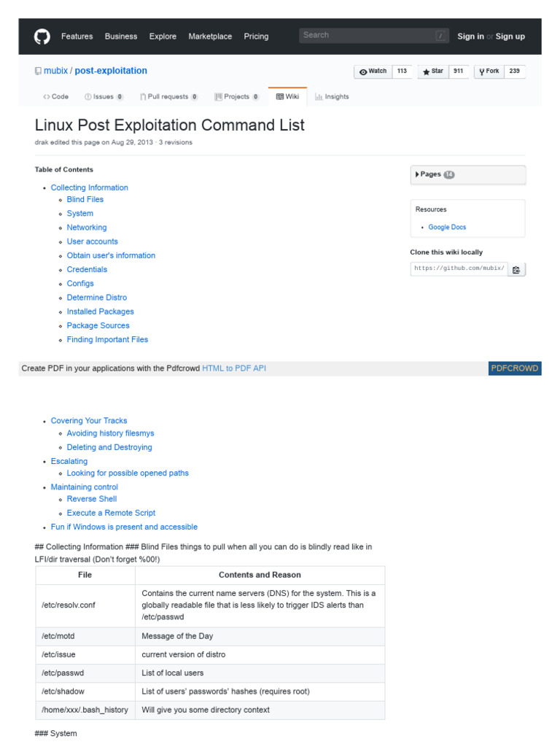Open the Marketplace menu item
The height and width of the screenshot is (747, 560).
(210, 36)
